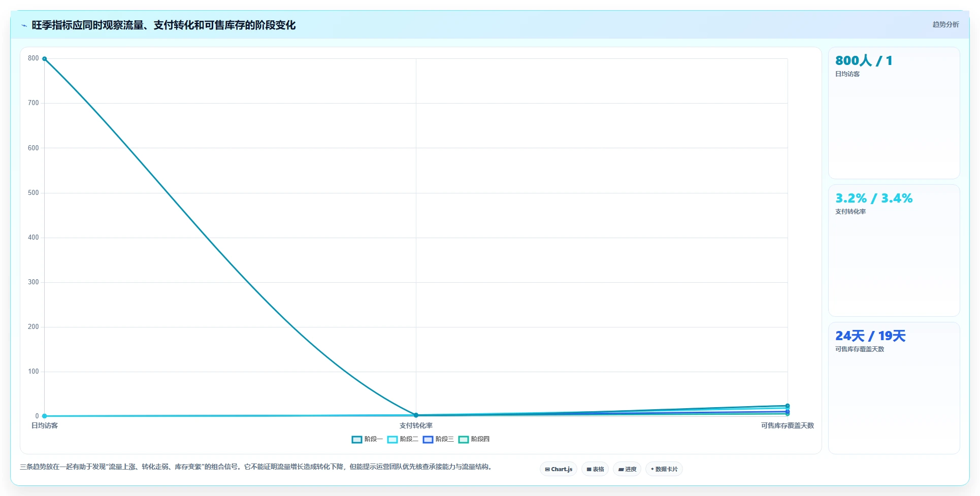This screenshot has height=496, width=980.
Task: Click the 24天 / 19天 card value
Action: [x=870, y=336]
